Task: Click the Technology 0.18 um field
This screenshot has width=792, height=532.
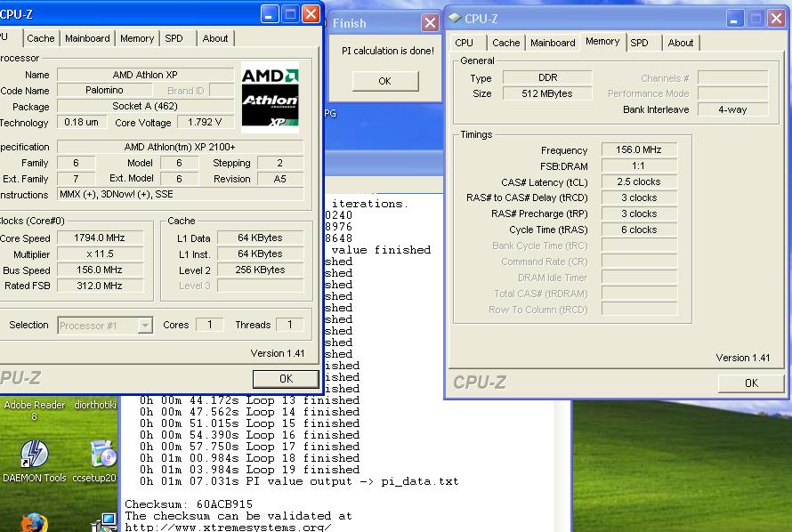Action: click(81, 122)
